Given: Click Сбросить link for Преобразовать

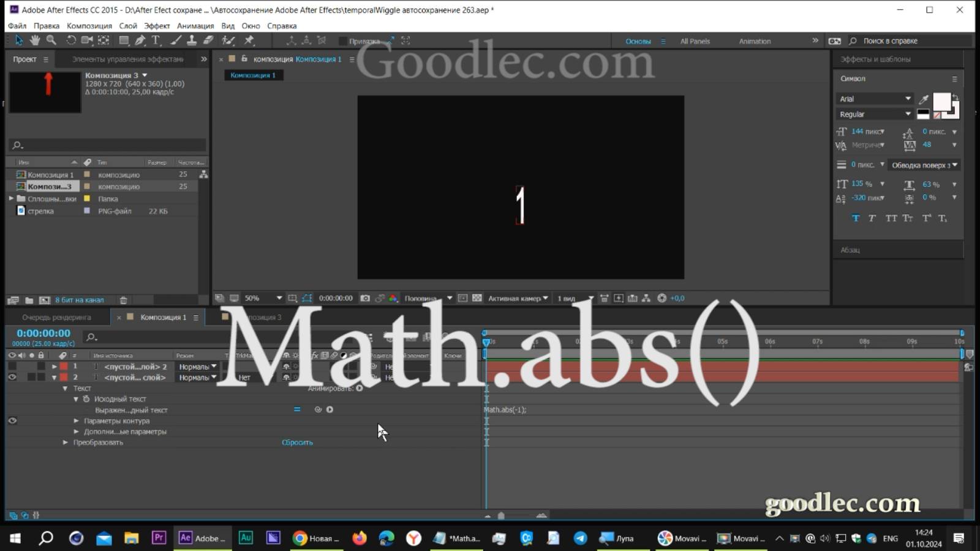Looking at the screenshot, I should tap(297, 442).
